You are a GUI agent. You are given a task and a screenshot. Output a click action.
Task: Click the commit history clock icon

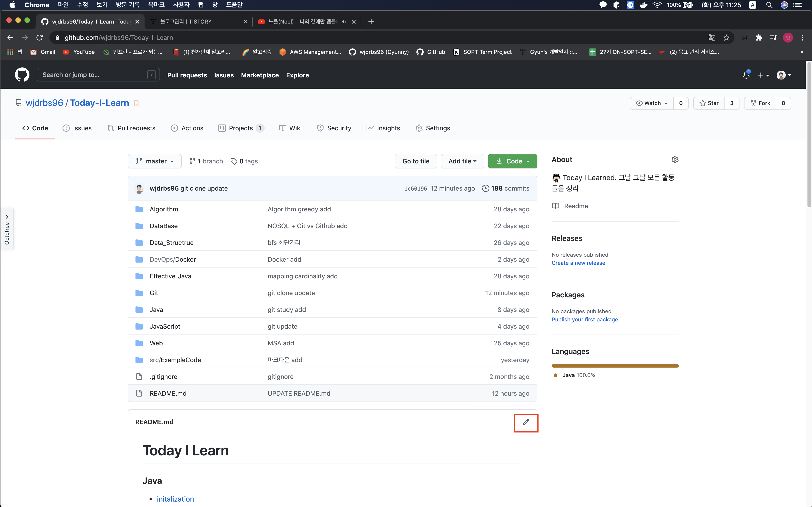pos(485,189)
